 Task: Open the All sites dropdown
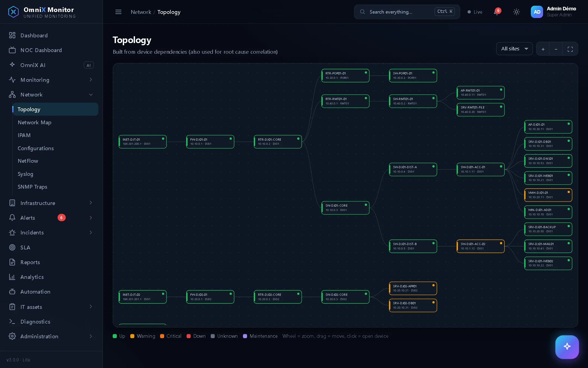click(x=514, y=49)
